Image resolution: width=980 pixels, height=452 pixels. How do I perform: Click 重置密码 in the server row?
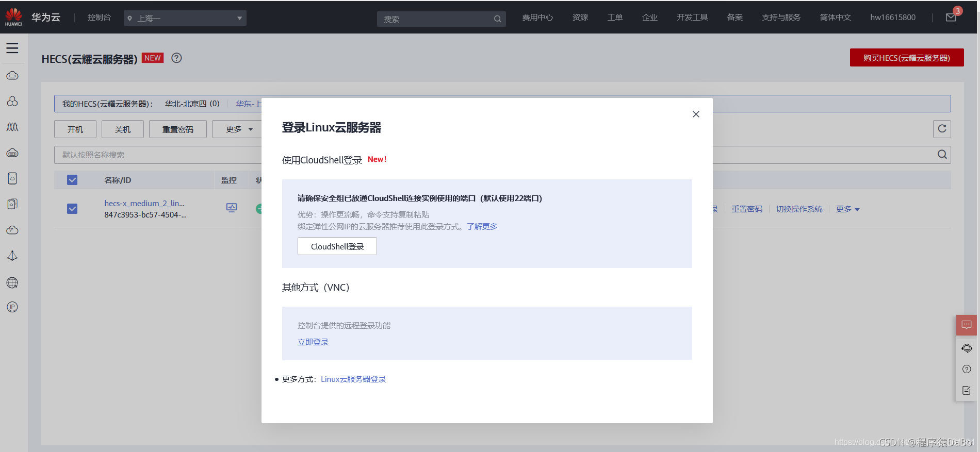pos(747,209)
